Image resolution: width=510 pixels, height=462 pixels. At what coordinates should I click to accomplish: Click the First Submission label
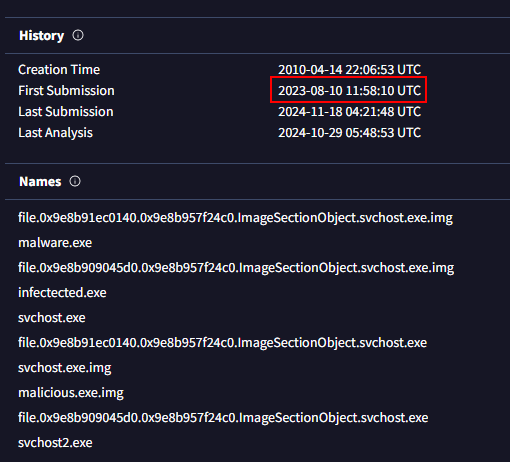pos(66,90)
